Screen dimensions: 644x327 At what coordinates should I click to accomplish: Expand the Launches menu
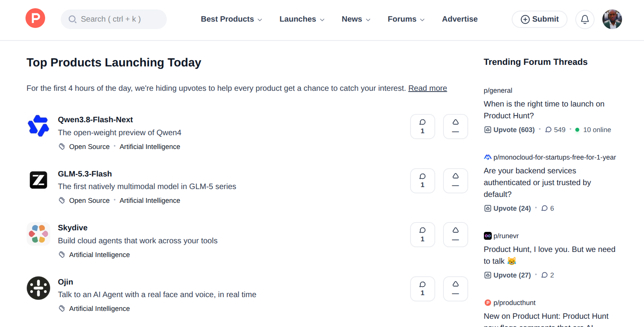tap(302, 19)
